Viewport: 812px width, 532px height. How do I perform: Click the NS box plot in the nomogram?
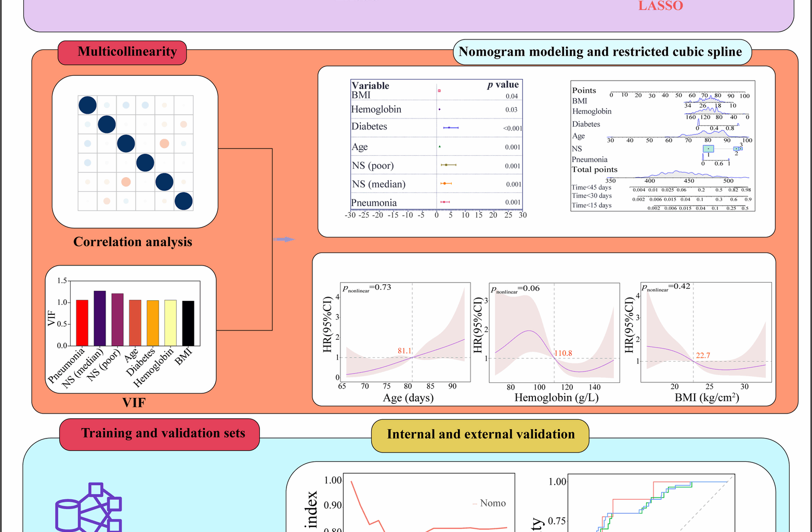pos(709,149)
